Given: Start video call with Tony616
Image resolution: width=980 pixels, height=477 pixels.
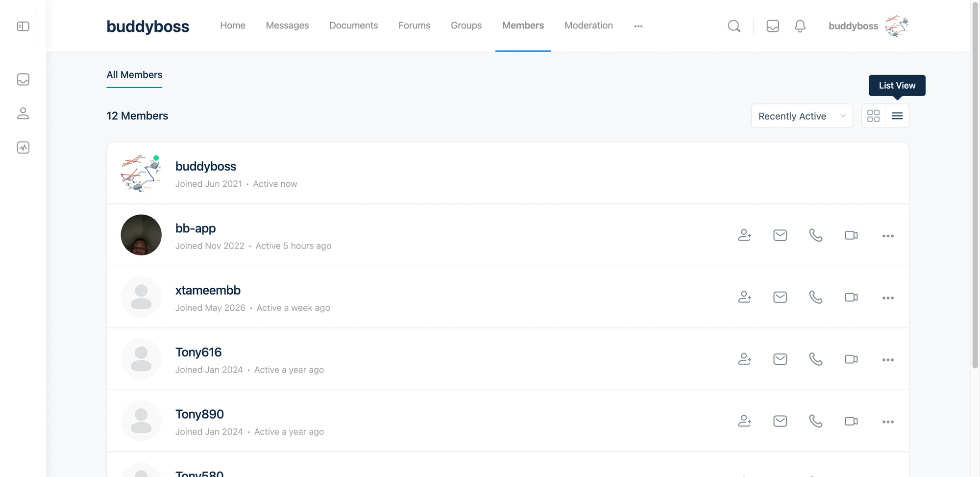Looking at the screenshot, I should point(852,359).
